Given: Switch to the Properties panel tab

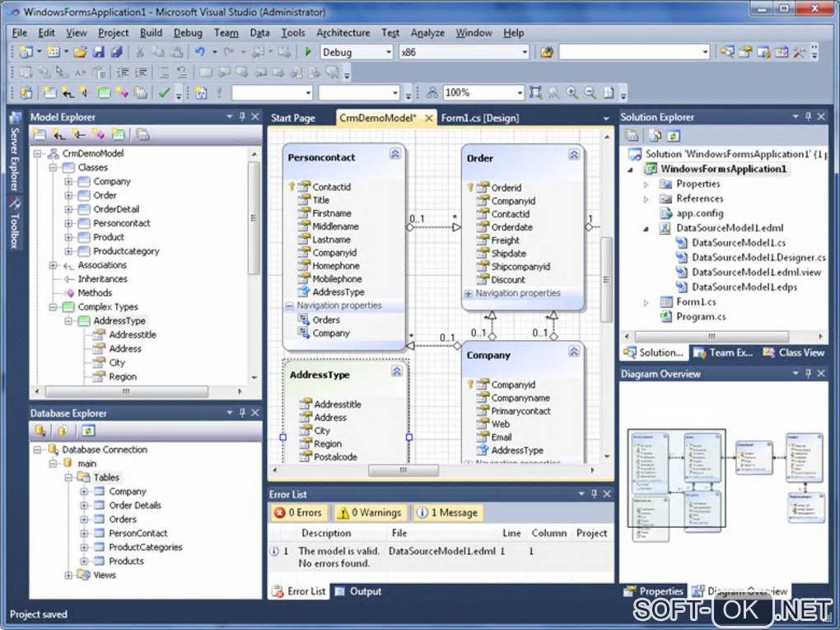Looking at the screenshot, I should pyautogui.click(x=654, y=591).
